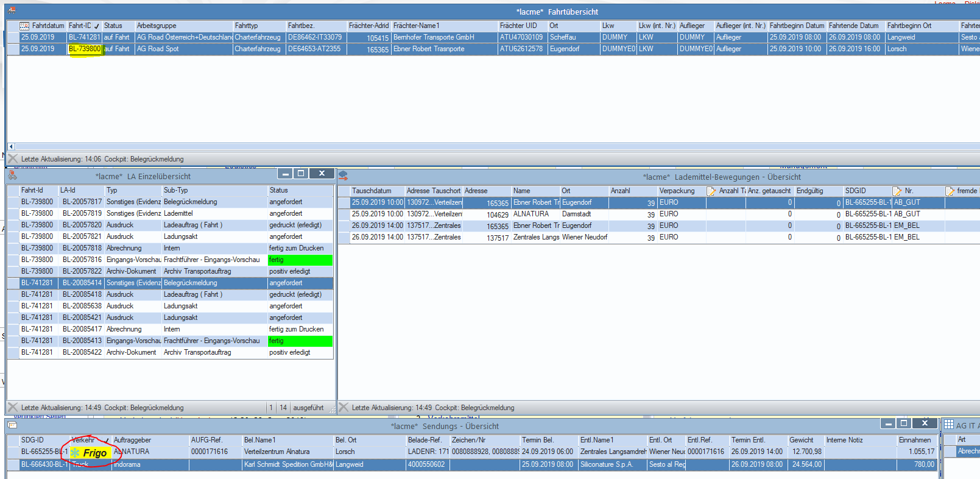Select Einnahmen value 1.055,17

point(917,452)
